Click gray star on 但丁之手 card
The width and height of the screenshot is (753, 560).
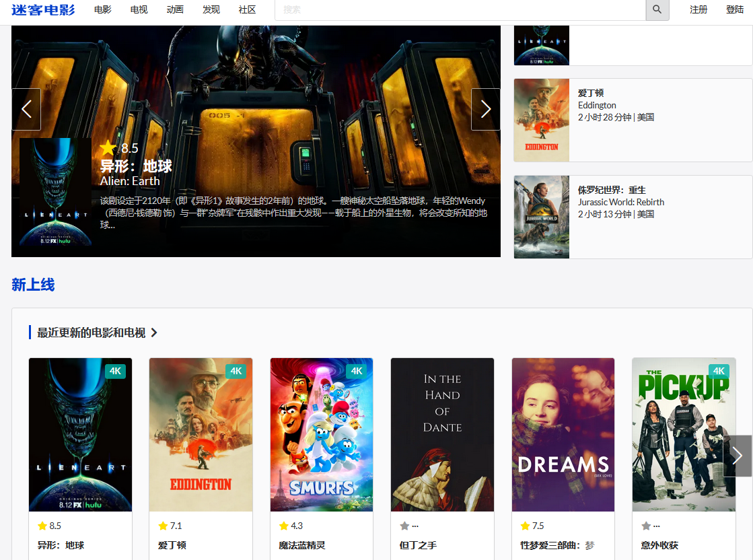coord(404,526)
